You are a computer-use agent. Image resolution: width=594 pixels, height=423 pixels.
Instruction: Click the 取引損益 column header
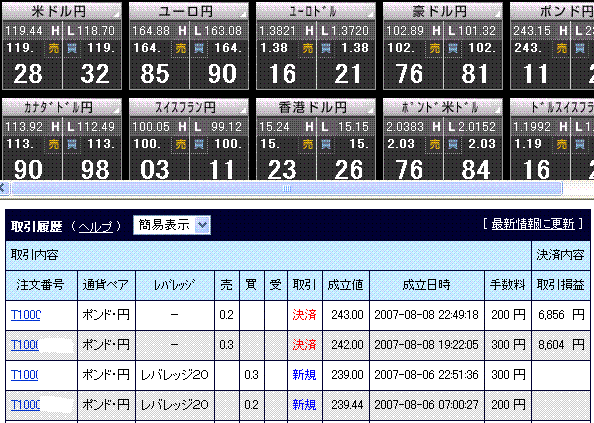560,285
